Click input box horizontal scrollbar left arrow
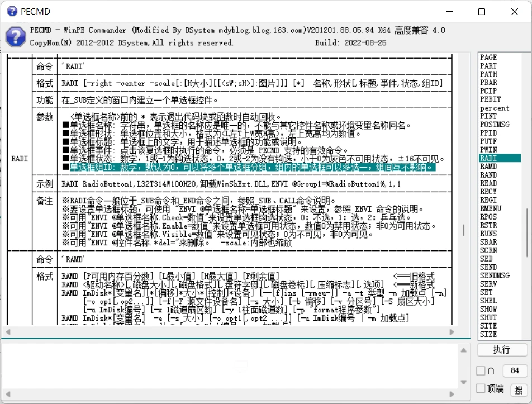This screenshot has width=532, height=404. click(x=8, y=394)
